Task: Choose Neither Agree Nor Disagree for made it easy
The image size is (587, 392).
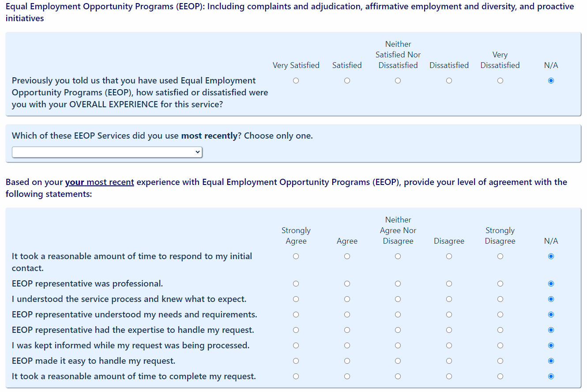Action: (x=398, y=361)
